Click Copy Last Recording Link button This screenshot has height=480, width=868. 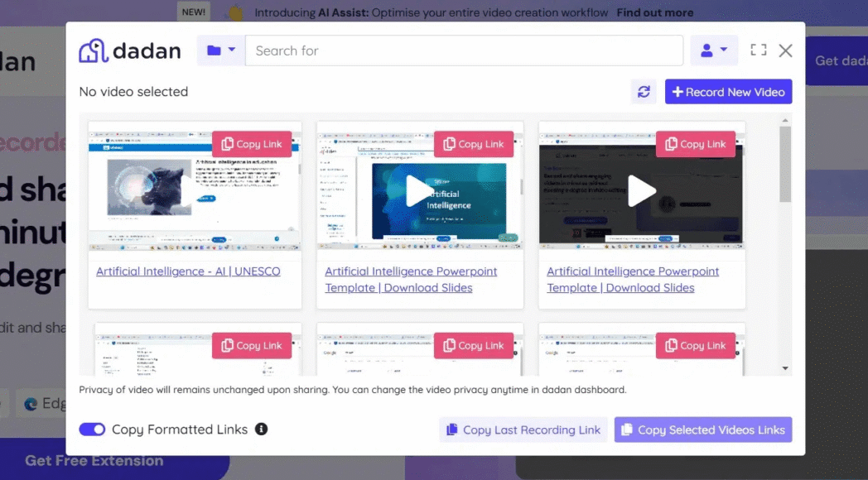pyautogui.click(x=523, y=430)
